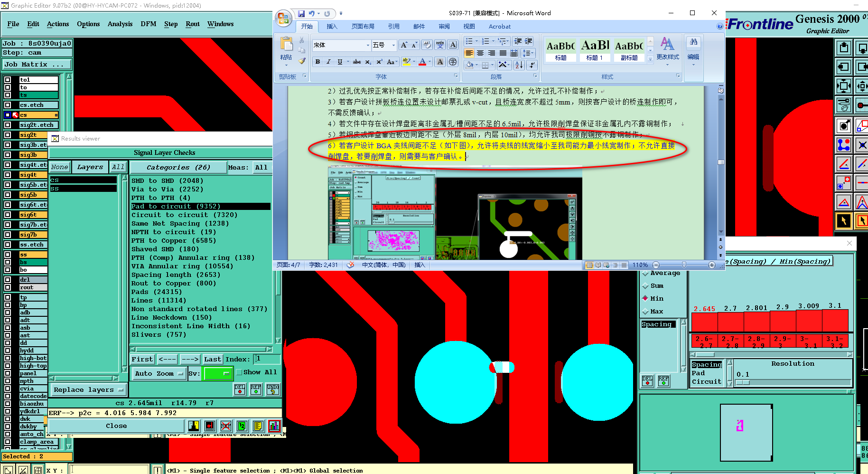Click the black circle arrow tool
This screenshot has width=868, height=474.
pos(844,125)
